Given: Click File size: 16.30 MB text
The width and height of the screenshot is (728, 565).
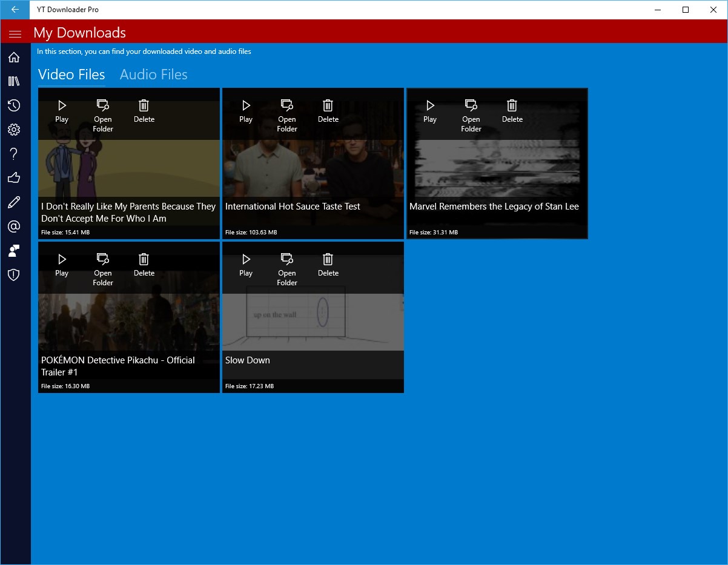Looking at the screenshot, I should [x=65, y=386].
